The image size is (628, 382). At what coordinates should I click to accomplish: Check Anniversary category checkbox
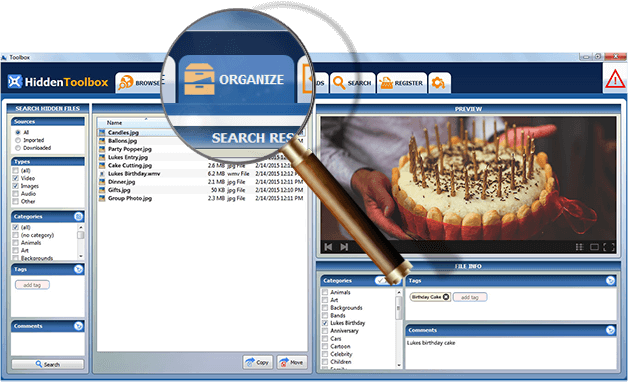coord(325,331)
